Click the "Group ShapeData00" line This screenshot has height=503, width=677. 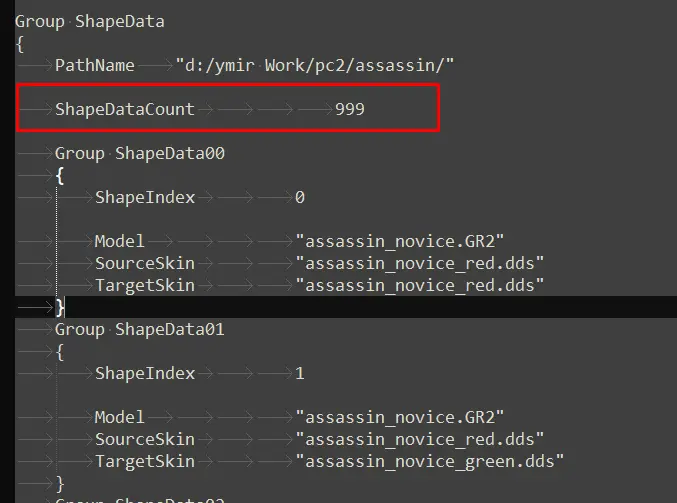[139, 153]
